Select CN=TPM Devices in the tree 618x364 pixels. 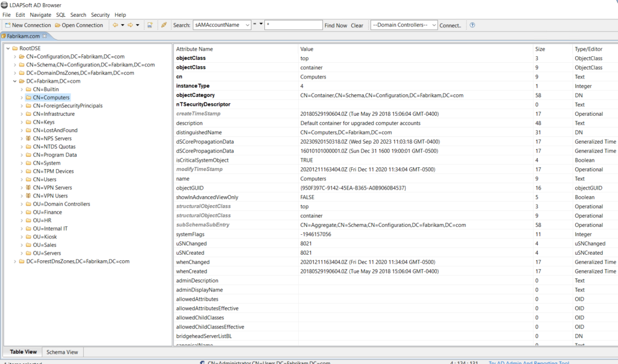coord(53,171)
